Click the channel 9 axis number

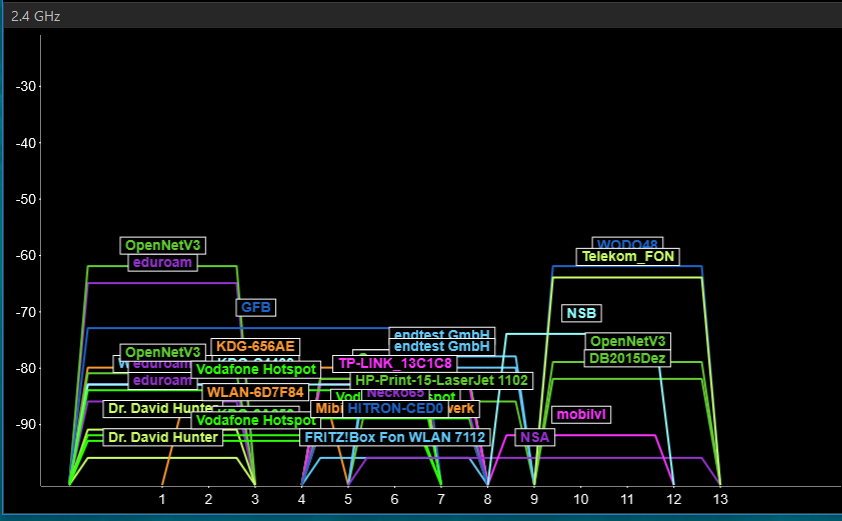[x=534, y=500]
